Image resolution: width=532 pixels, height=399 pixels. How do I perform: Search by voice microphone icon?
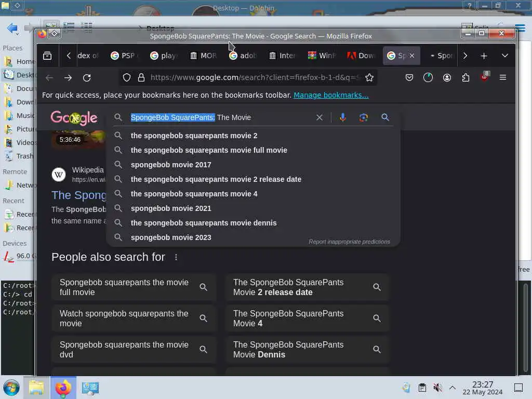coord(343,117)
